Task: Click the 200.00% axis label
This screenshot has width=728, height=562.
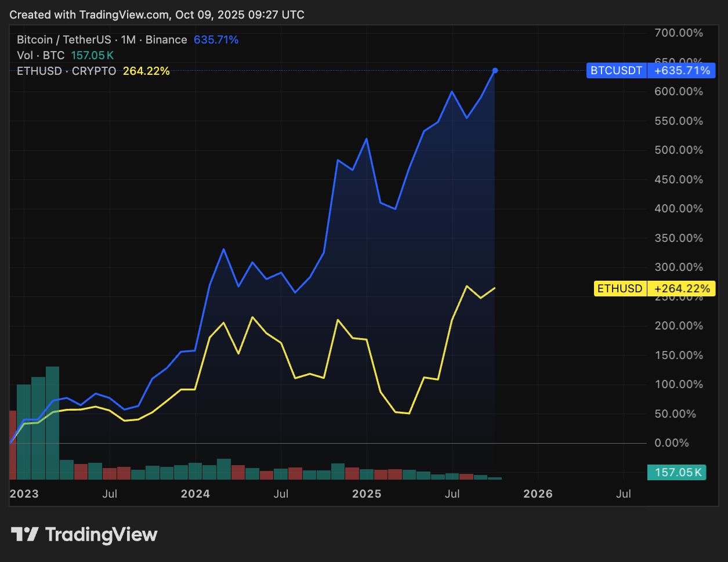Action: pos(679,326)
